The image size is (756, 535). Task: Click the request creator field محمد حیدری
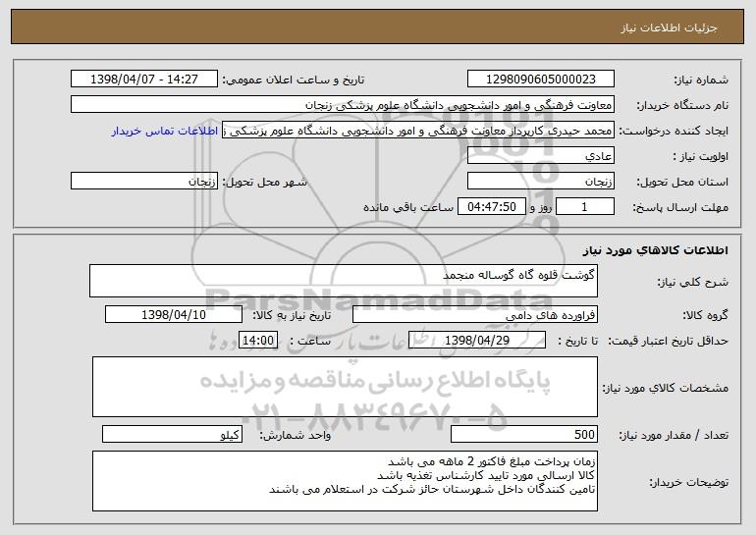(x=418, y=131)
